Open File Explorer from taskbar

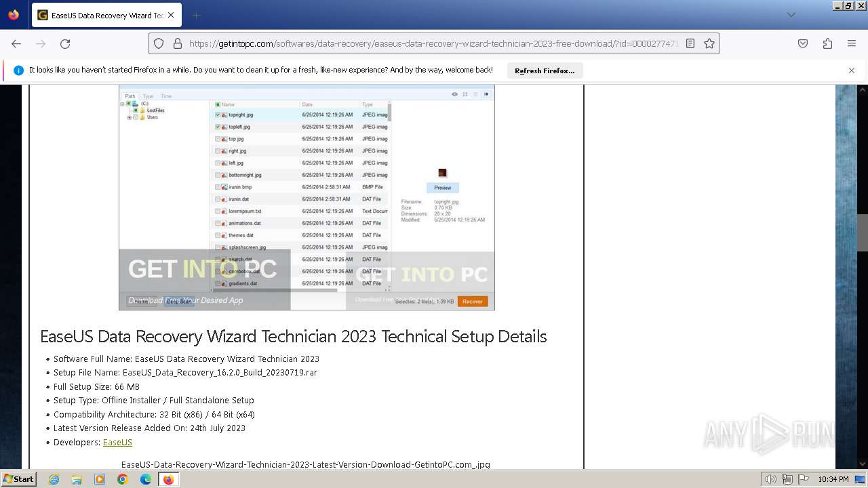click(x=77, y=479)
